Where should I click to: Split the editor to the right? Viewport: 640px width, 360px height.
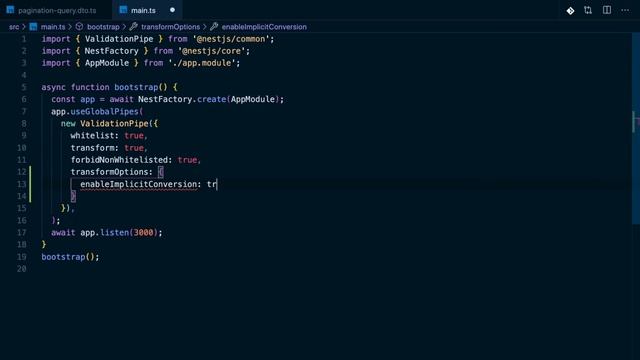coord(607,10)
